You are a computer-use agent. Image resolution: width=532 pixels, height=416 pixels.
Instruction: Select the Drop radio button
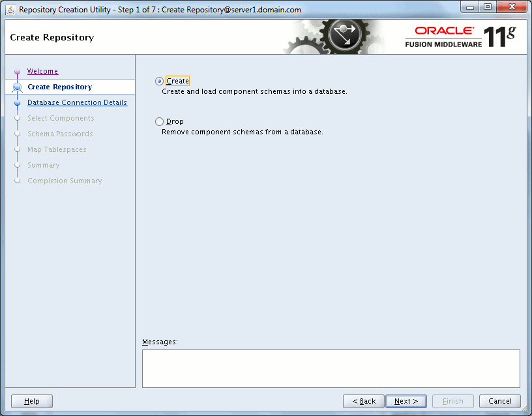(159, 121)
